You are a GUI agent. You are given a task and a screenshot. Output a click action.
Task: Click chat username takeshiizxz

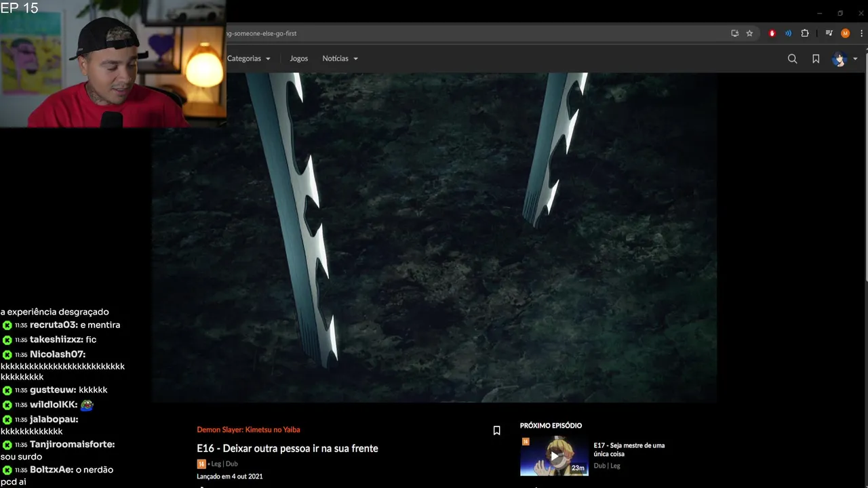(56, 340)
